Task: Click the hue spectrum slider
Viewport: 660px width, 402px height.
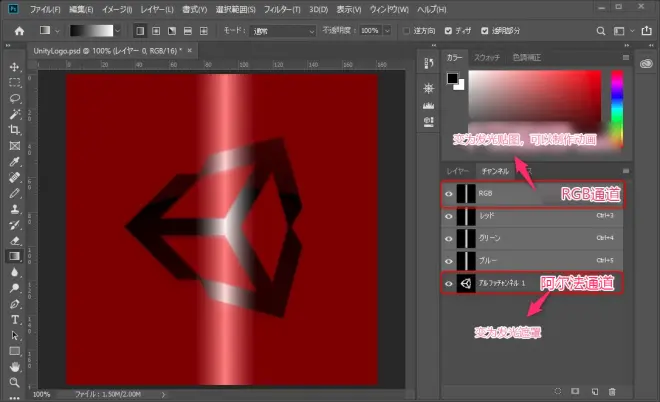Action: click(x=617, y=109)
